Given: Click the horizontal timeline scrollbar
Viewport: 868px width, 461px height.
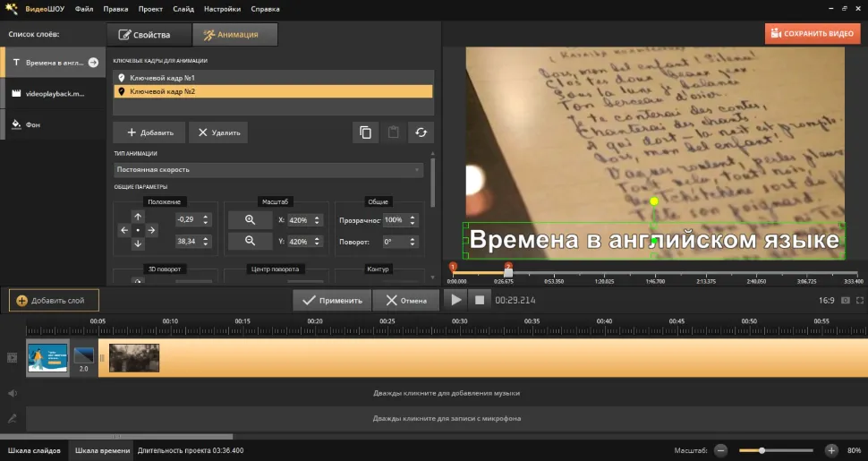Looking at the screenshot, I should pos(116,437).
